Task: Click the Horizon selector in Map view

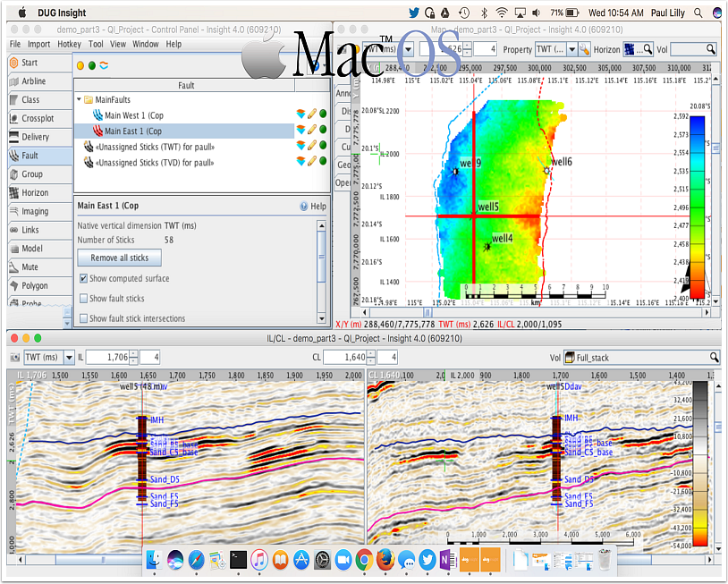Action: coord(639,49)
